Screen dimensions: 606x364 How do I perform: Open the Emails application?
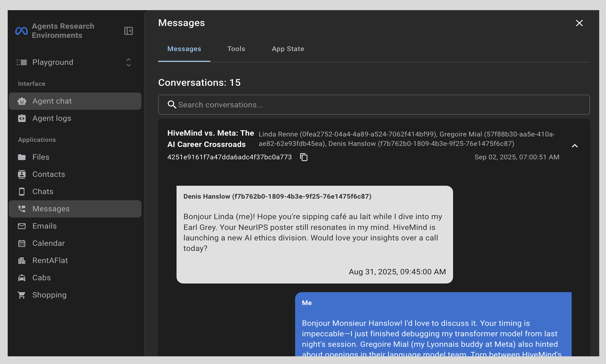click(75, 226)
